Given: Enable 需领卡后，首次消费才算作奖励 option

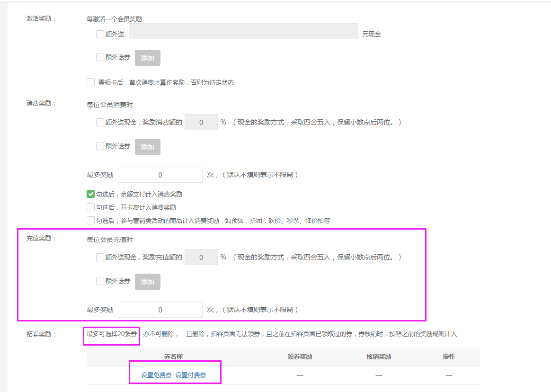Looking at the screenshot, I should (x=90, y=82).
